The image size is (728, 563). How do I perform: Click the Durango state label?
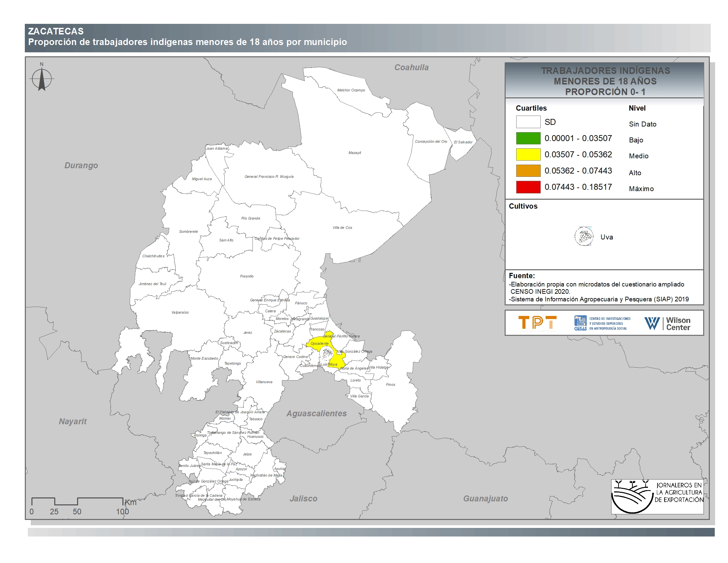pos(81,166)
